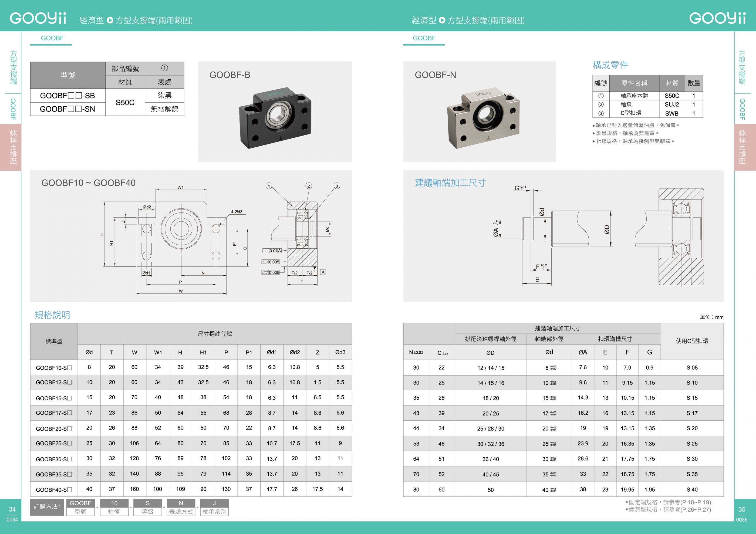Click the GOOBF□□-SN model cell
Viewport: 756px width, 534px height.
pos(67,109)
